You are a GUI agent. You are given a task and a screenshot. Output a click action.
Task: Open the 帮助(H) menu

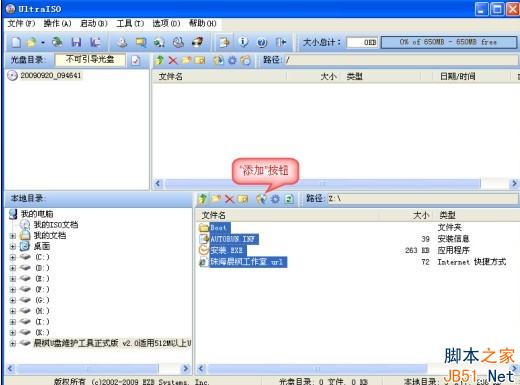click(x=203, y=23)
